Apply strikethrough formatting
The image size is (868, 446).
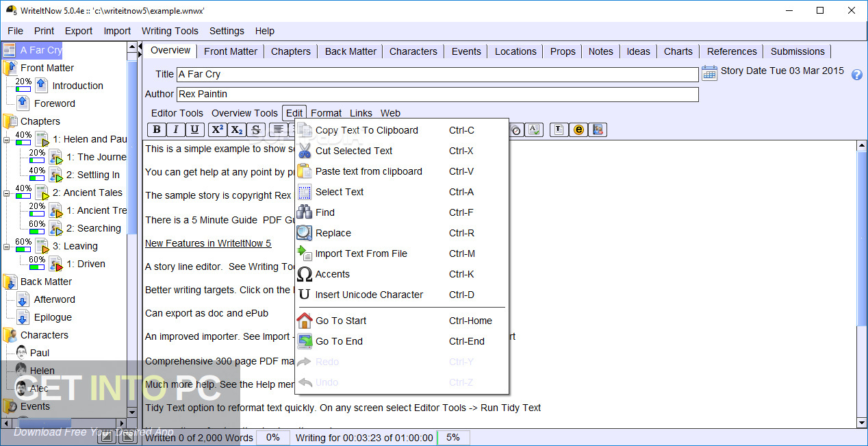pos(256,129)
